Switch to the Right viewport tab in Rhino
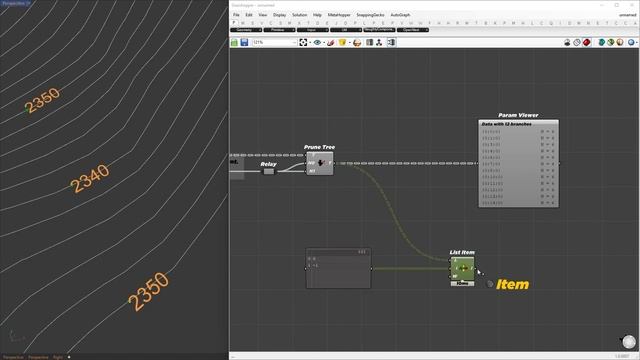The image size is (640, 360). [x=58, y=357]
